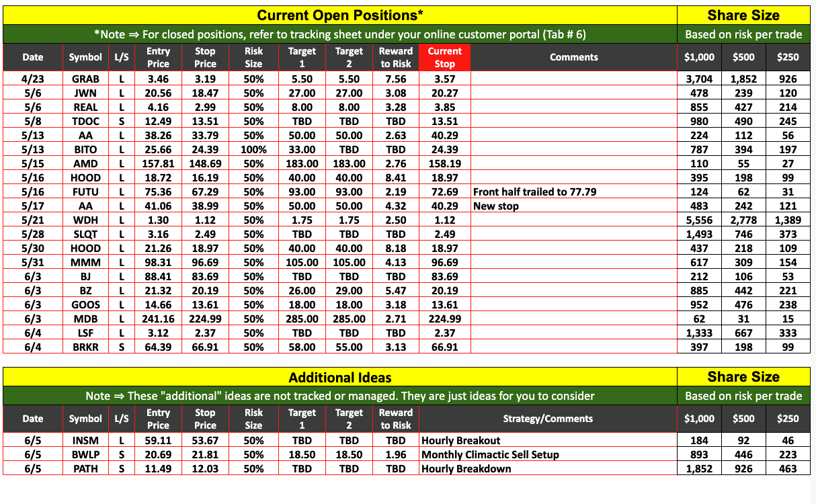Click the BITO 100% risk size cell
816x504 pixels.
(253, 149)
